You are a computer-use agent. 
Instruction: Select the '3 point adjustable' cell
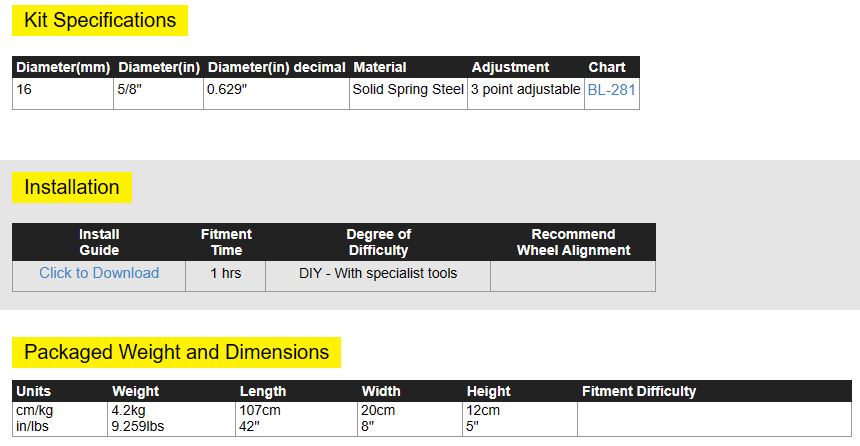pos(525,89)
